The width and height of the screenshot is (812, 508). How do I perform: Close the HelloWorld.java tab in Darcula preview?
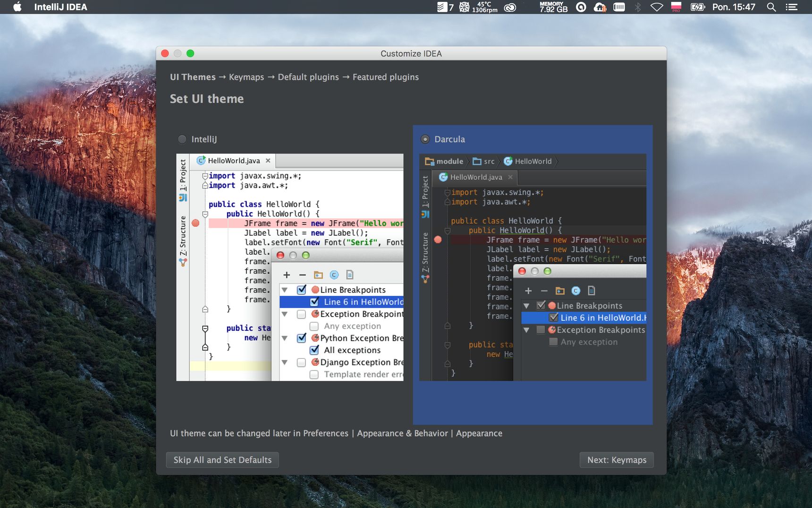tap(510, 177)
